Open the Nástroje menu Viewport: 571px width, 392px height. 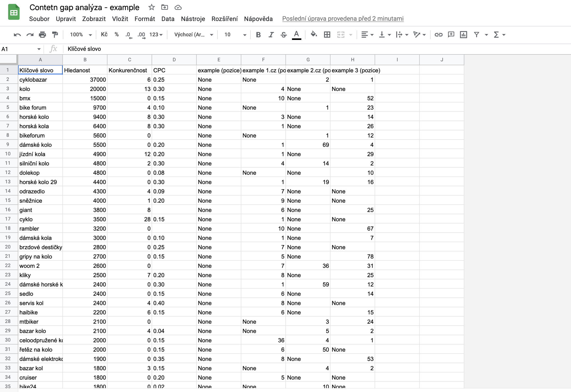point(193,19)
